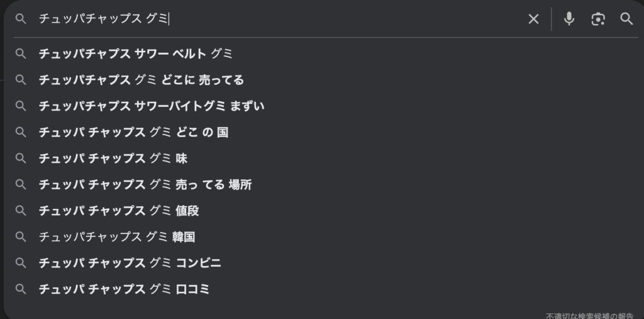The image size is (644, 319).
Task: Choose suggestion 'サワーバイトグミ まずい'
Action: click(151, 106)
